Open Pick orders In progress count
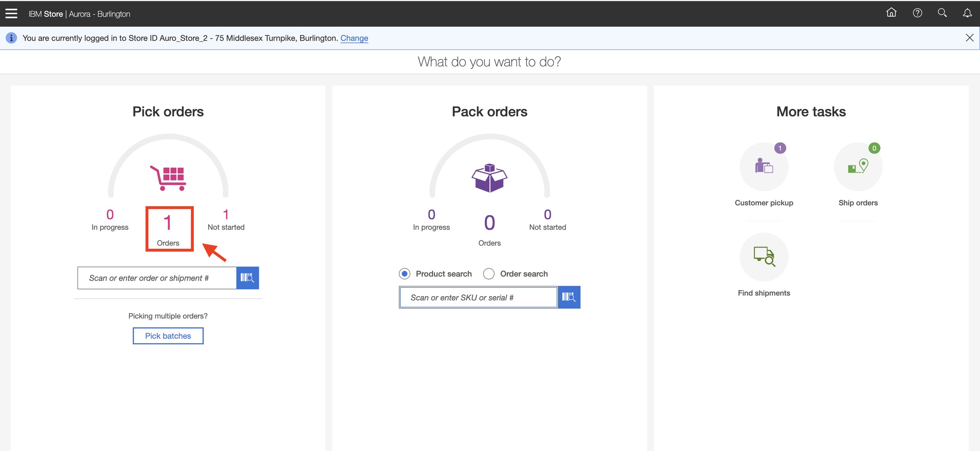 point(110,220)
